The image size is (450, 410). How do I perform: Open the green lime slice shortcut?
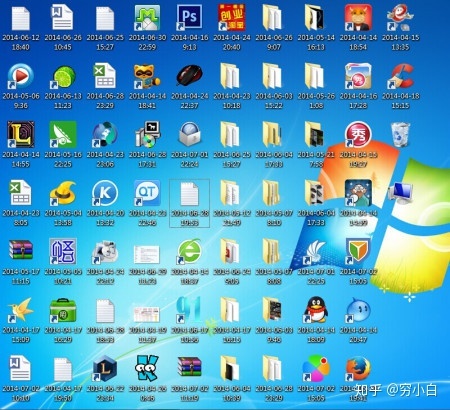(x=63, y=77)
